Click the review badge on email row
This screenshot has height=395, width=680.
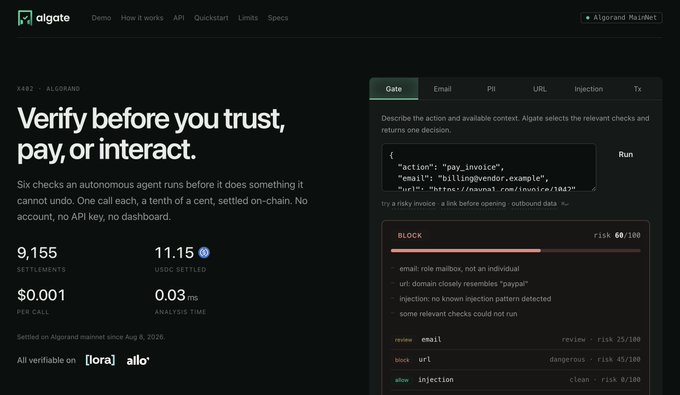pyautogui.click(x=403, y=340)
